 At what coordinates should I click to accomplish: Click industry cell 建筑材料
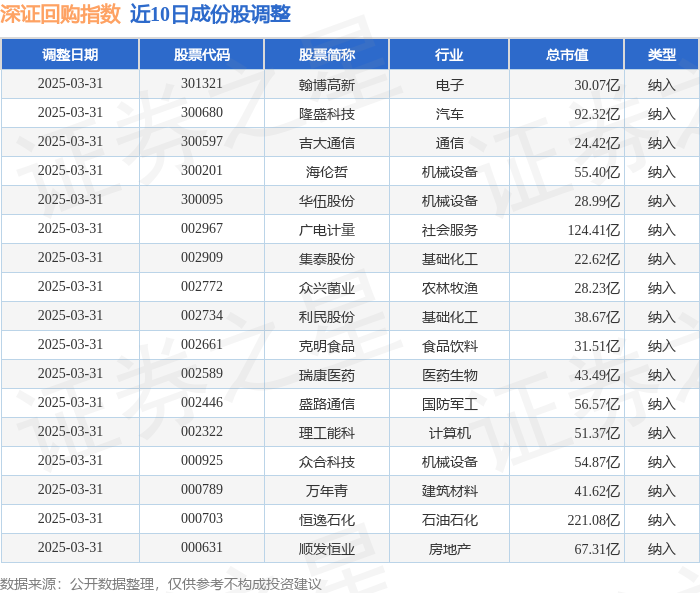click(450, 491)
